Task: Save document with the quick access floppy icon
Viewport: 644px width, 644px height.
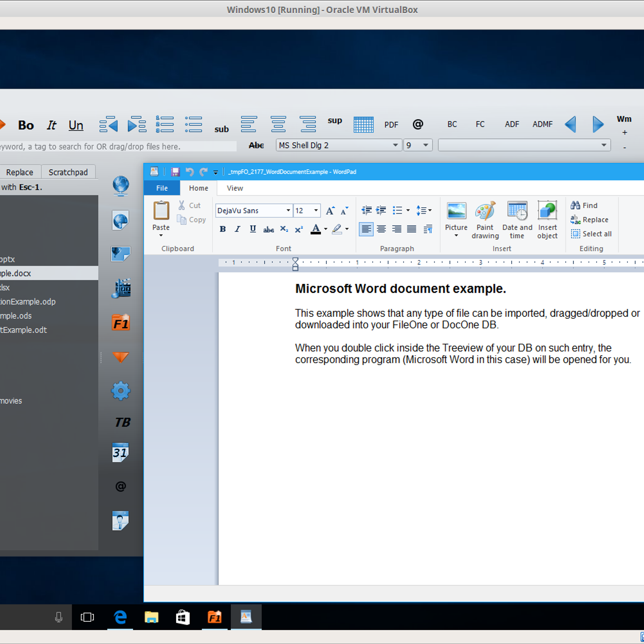Action: 175,172
